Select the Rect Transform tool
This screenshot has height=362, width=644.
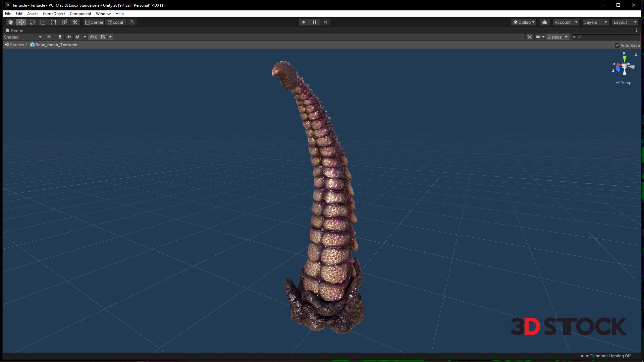point(54,22)
